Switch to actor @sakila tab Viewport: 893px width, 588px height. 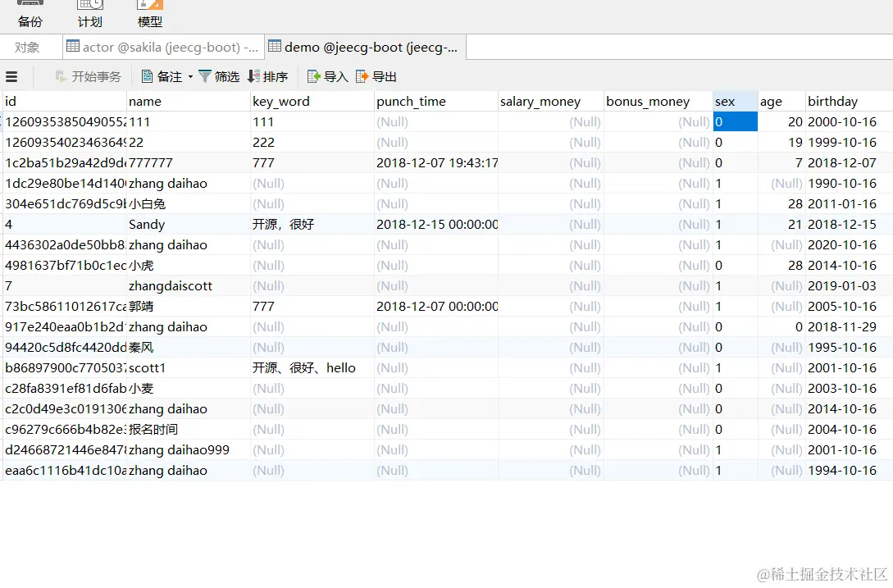click(163, 48)
